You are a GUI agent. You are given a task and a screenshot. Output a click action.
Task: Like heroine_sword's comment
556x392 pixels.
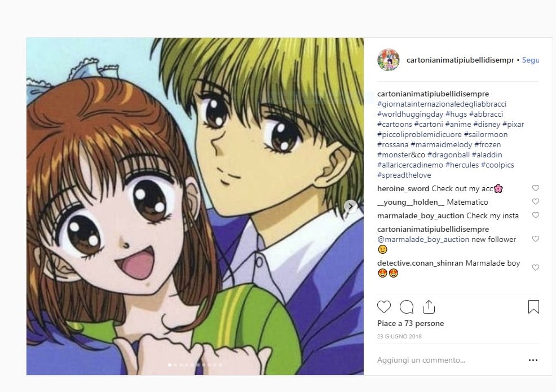[536, 188]
